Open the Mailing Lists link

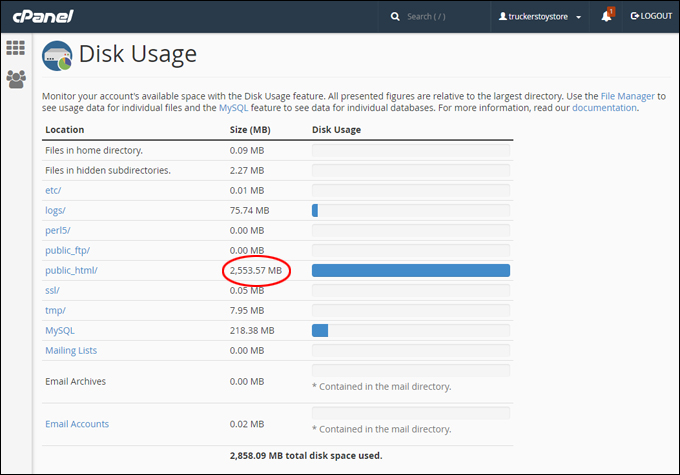[x=71, y=351]
